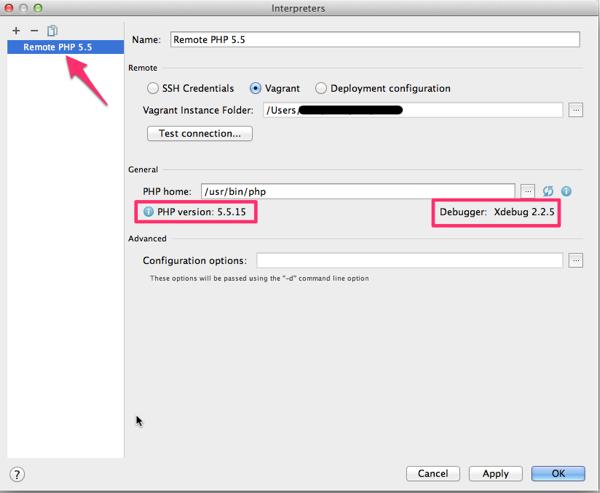Click the blue info icon beside reload

[x=566, y=191]
